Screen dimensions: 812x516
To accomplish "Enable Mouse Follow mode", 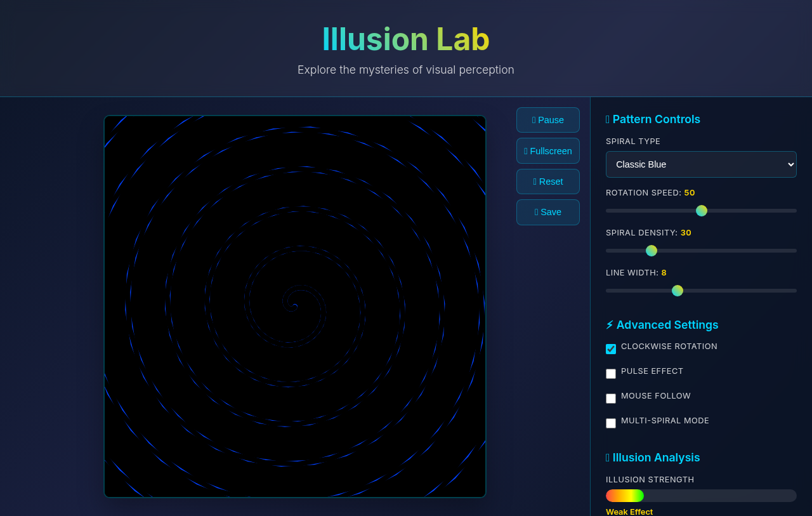I will (611, 398).
